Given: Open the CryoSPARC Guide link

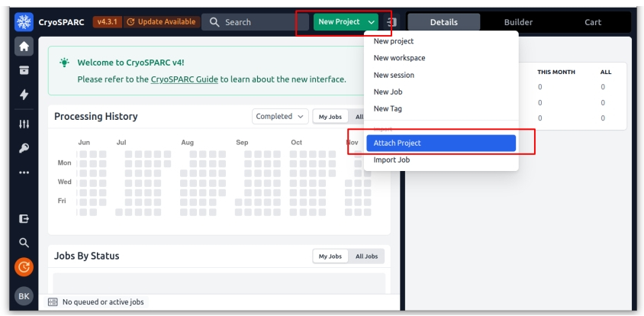Looking at the screenshot, I should (x=185, y=79).
